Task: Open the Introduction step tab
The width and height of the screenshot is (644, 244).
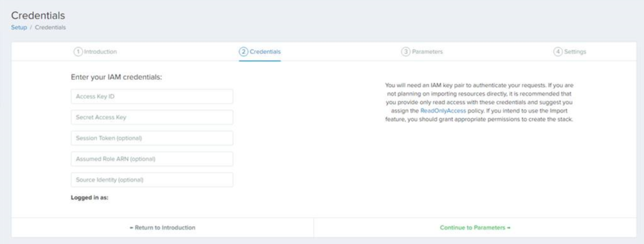Action: coord(95,52)
